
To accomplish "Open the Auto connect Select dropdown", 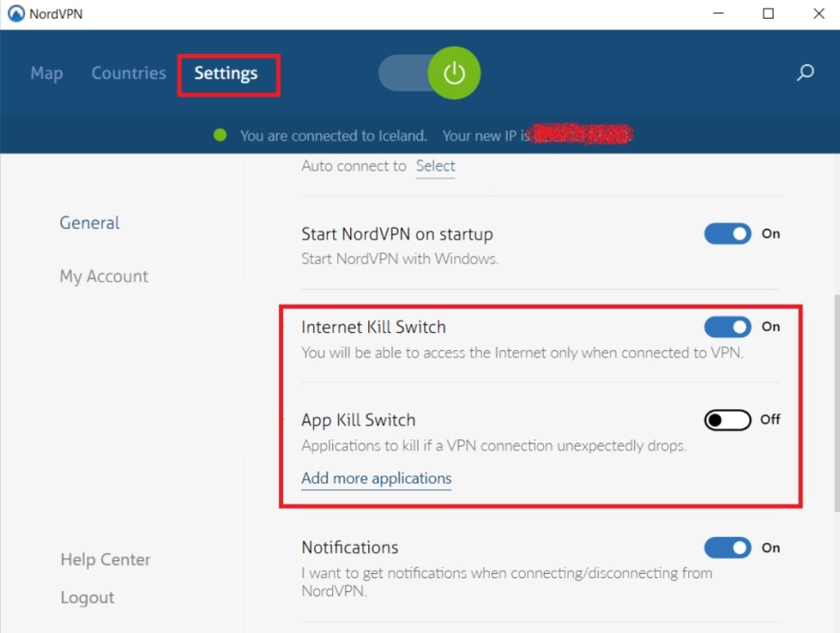I will click(x=436, y=166).
